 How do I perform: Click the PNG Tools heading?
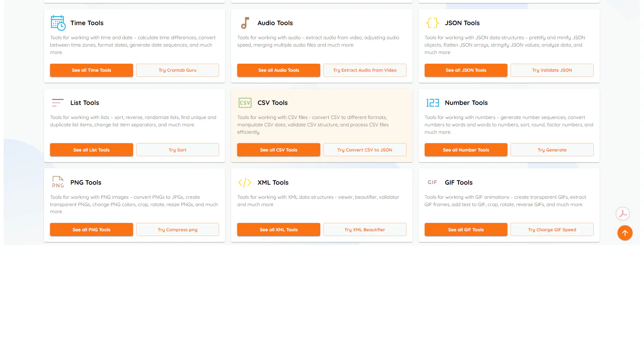(x=86, y=182)
